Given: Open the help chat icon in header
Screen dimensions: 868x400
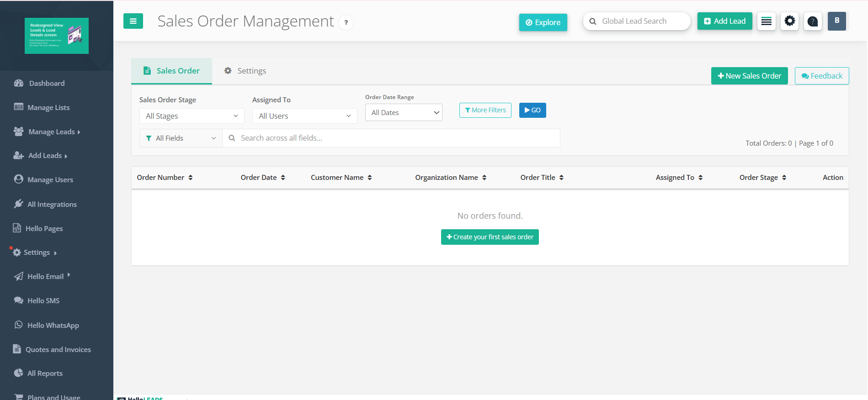Looking at the screenshot, I should [813, 21].
